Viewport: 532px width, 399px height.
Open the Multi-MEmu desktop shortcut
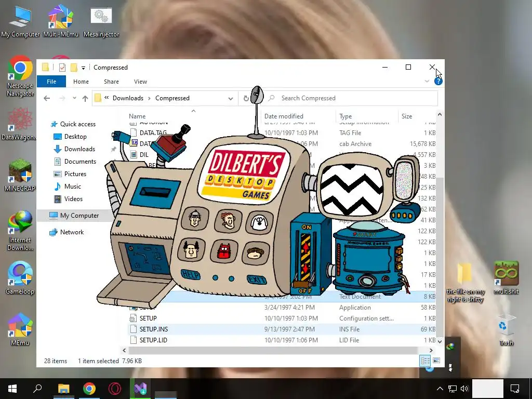[60, 21]
